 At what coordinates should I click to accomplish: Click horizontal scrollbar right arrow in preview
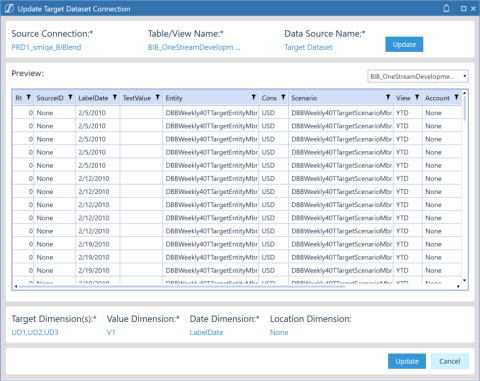tap(458, 286)
